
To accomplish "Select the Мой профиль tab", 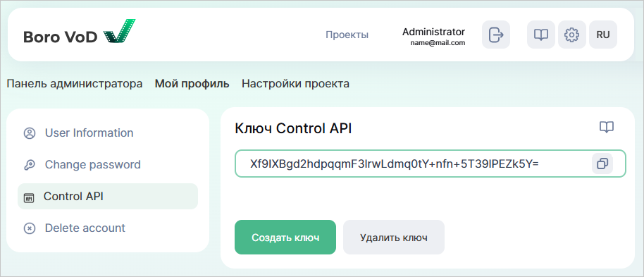I will [x=192, y=84].
